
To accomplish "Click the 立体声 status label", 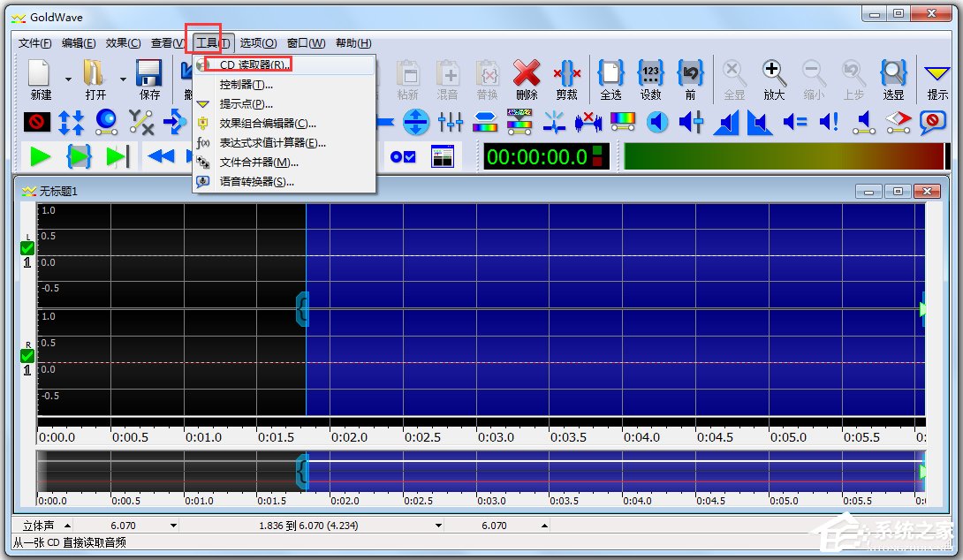I will pos(38,526).
